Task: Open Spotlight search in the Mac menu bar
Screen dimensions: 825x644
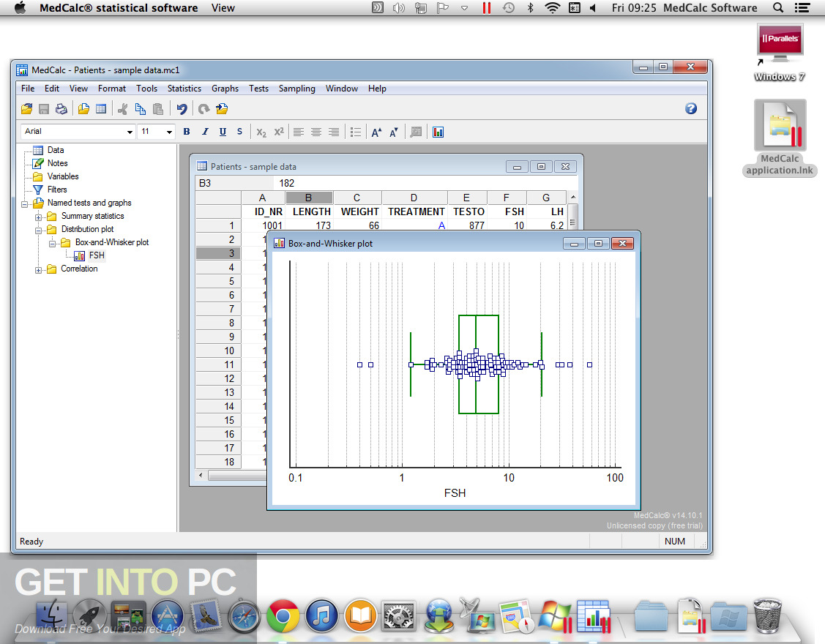Action: pyautogui.click(x=777, y=7)
